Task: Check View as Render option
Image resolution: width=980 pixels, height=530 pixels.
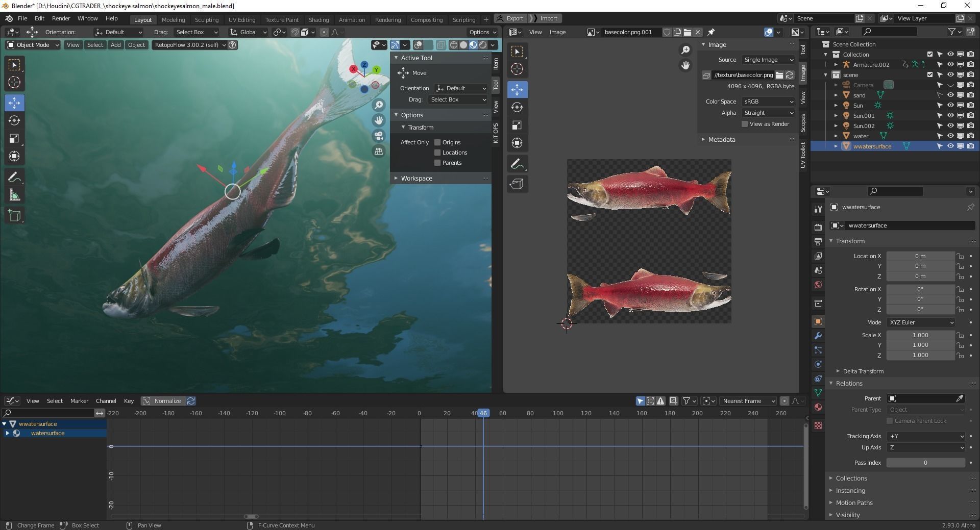Action: [x=745, y=124]
